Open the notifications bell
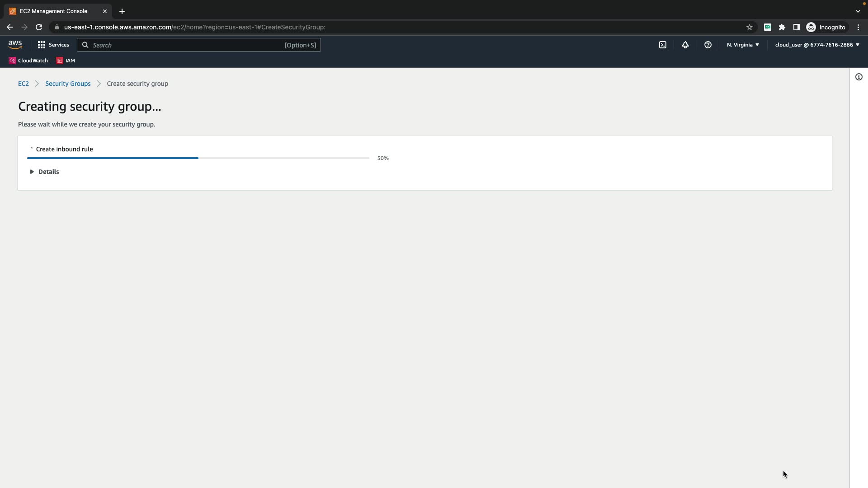This screenshot has height=488, width=868. tap(685, 45)
